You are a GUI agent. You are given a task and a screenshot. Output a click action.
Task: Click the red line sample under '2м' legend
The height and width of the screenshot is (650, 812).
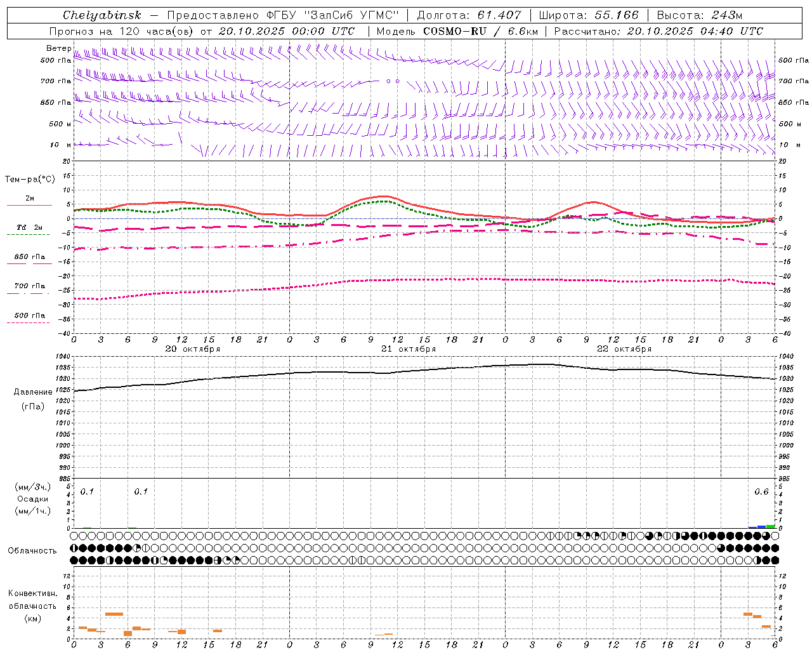tap(30, 205)
